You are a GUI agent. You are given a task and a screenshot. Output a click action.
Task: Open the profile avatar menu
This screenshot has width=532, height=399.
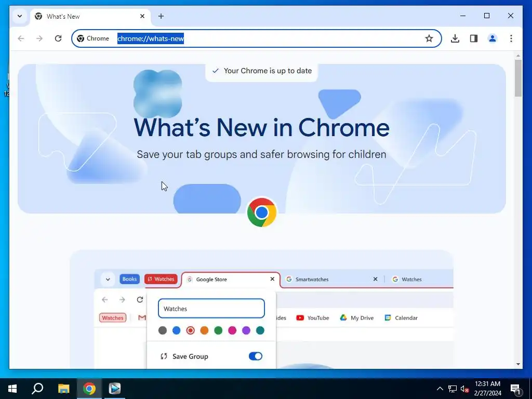tap(493, 38)
